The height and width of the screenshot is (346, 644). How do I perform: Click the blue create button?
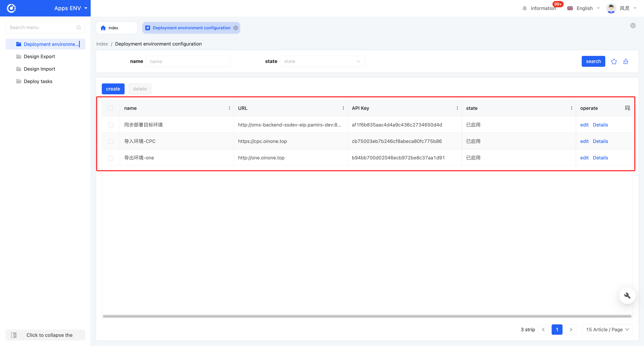point(113,89)
